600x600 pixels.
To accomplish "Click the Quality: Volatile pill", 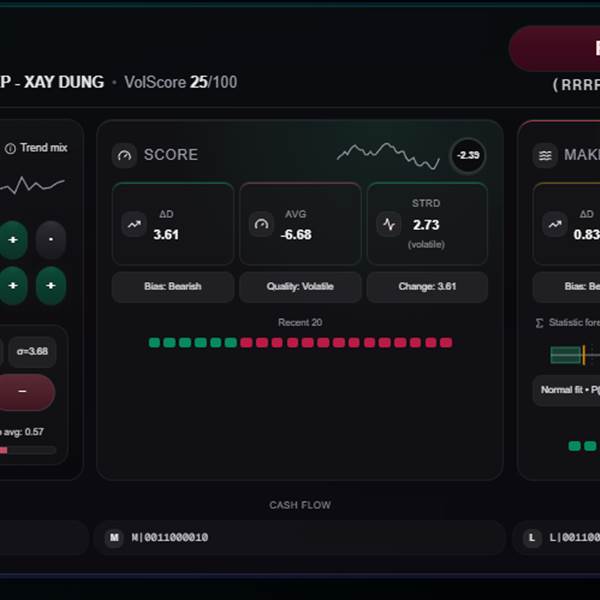I will point(300,287).
